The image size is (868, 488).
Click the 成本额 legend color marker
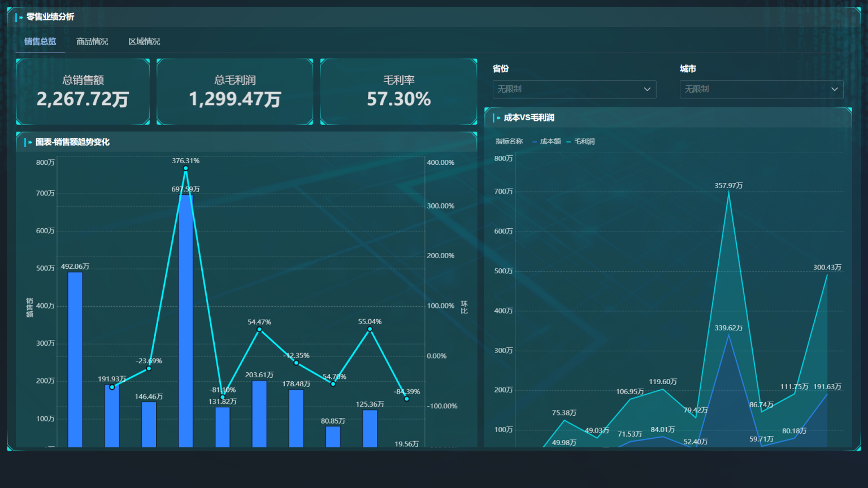tap(535, 142)
